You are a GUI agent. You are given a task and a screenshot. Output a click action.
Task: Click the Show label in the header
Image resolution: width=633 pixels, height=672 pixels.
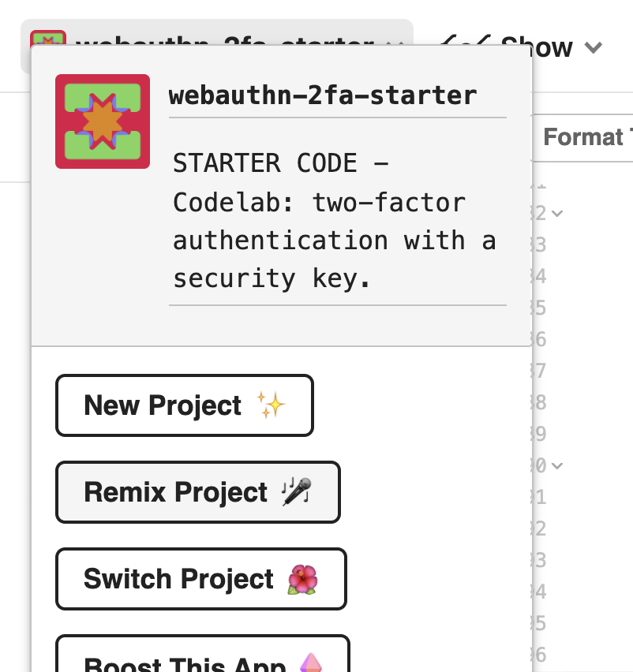537,47
